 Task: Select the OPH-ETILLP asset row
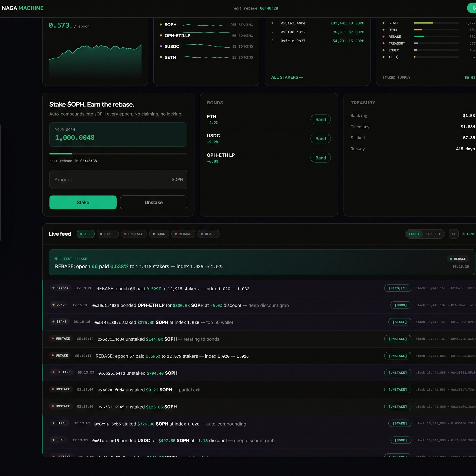coord(206,36)
